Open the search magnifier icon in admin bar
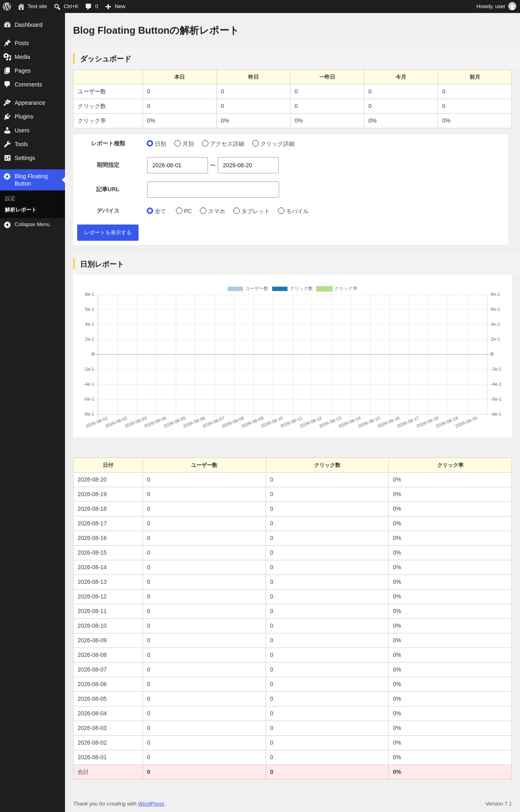Viewport: 520px width, 812px height. [x=57, y=6]
